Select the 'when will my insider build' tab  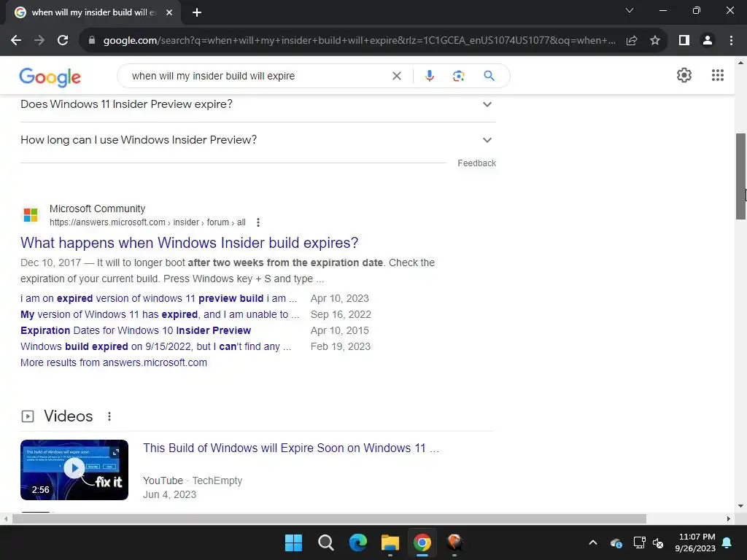pyautogui.click(x=93, y=12)
